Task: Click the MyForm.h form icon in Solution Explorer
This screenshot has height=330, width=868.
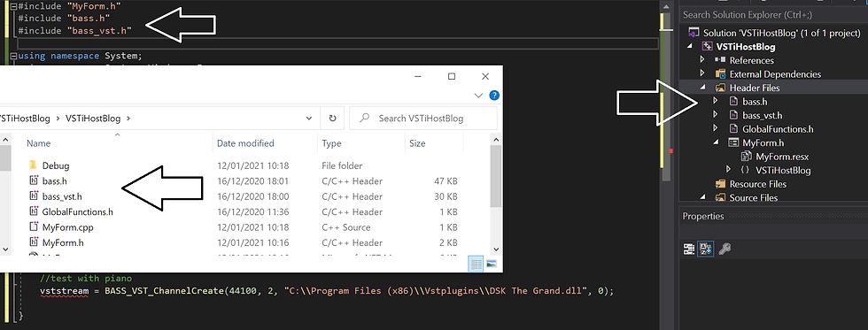Action: point(733,142)
